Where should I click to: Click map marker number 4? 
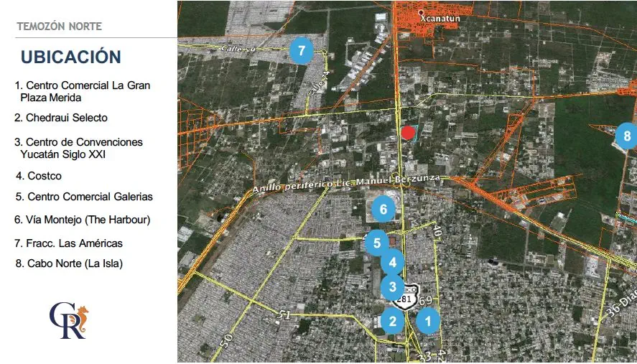click(x=392, y=263)
